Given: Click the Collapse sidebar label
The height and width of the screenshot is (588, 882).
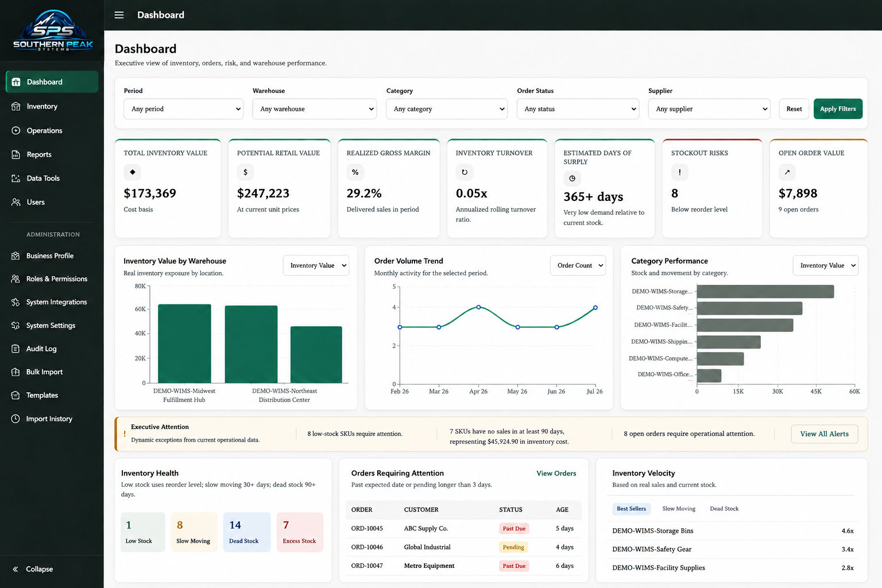Looking at the screenshot, I should pos(40,569).
